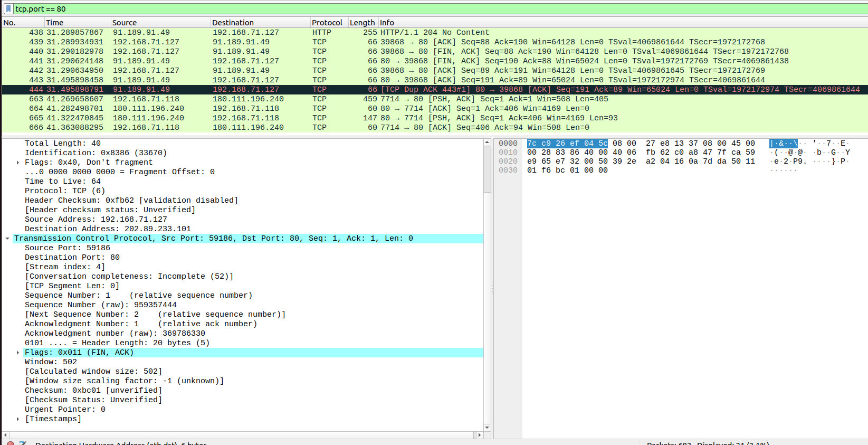868x445 pixels.
Task: Sort by the Length column header
Action: (x=363, y=23)
